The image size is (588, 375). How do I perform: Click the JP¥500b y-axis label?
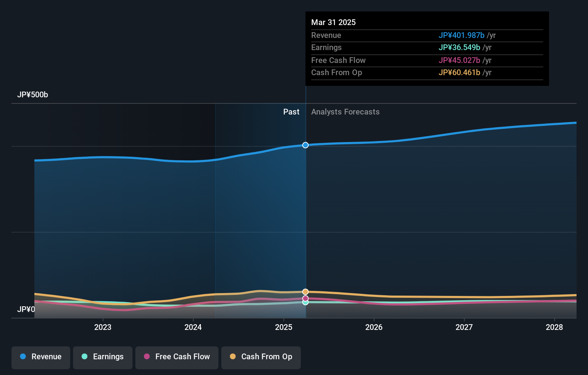(33, 95)
